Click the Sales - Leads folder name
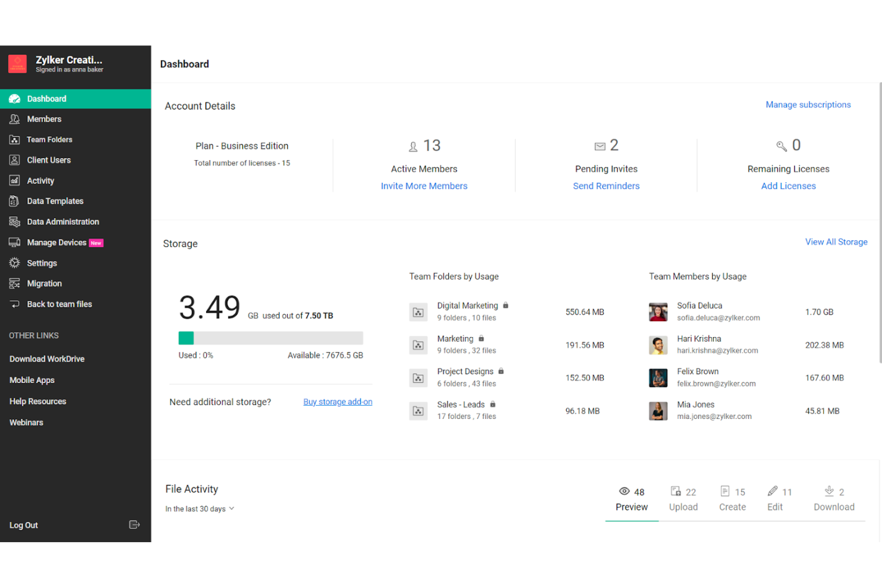The width and height of the screenshot is (882, 588). (461, 405)
